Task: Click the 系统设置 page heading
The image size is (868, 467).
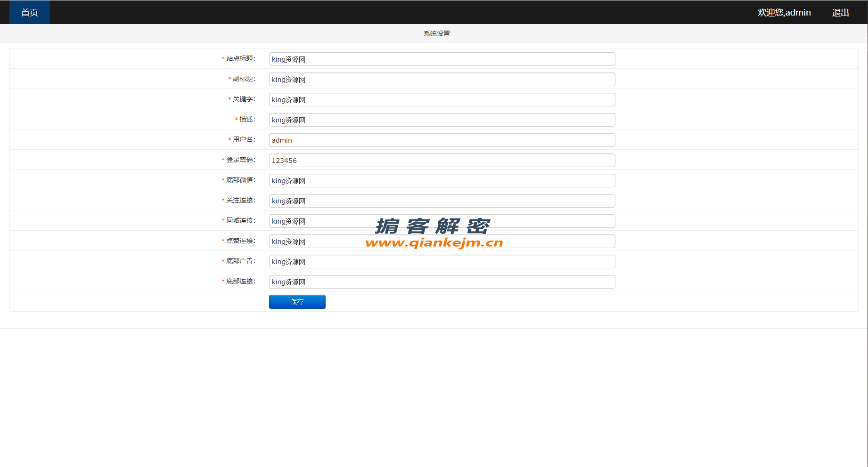Action: (x=437, y=33)
